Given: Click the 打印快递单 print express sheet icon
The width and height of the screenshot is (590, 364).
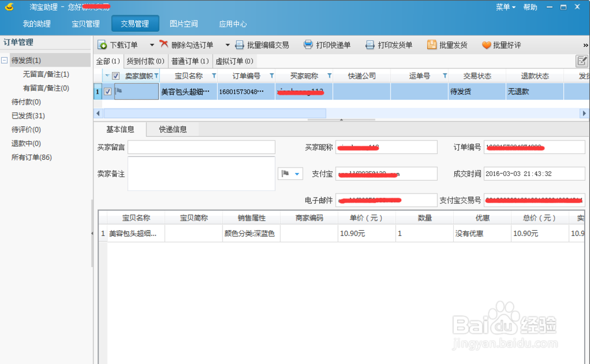Looking at the screenshot, I should pos(307,44).
